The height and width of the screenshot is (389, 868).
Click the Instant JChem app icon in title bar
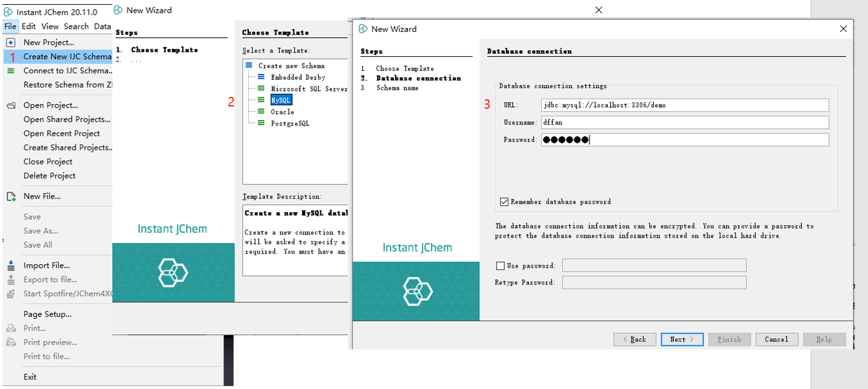point(8,12)
